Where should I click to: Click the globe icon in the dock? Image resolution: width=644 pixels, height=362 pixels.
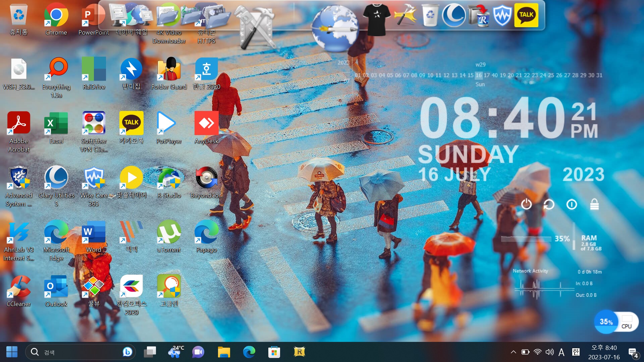point(335,28)
